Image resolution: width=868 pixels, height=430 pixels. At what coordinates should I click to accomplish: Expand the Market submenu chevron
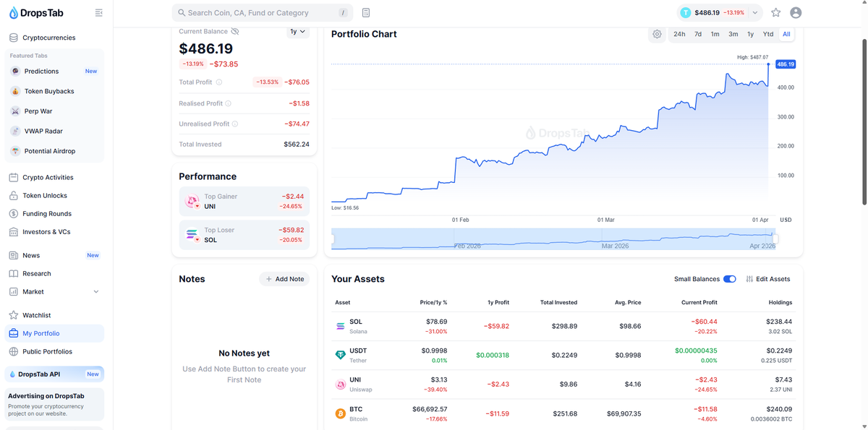click(96, 292)
